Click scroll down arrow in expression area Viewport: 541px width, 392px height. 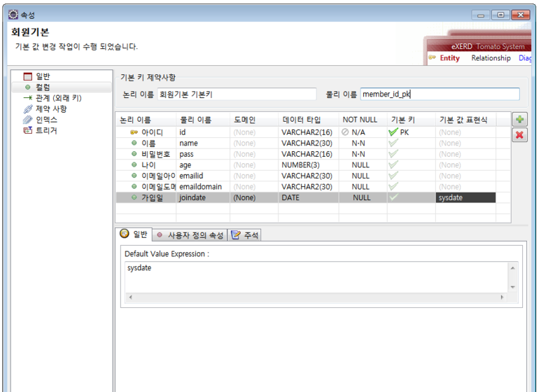point(513,287)
